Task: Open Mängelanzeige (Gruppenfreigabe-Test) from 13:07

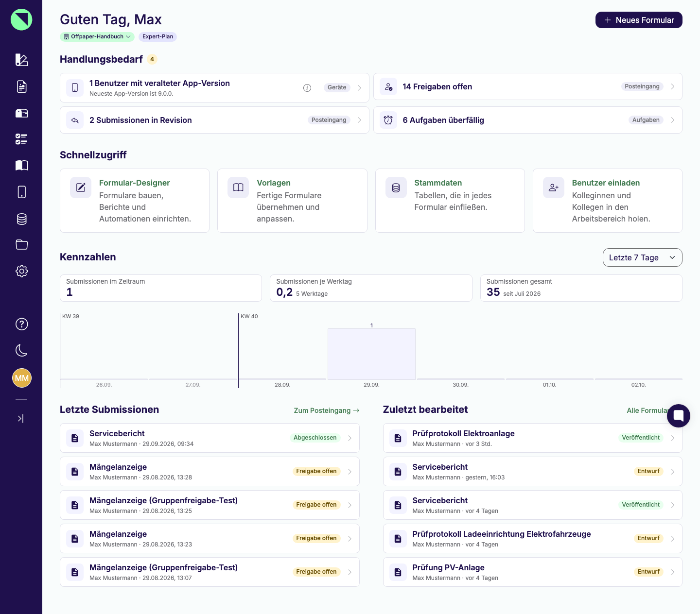Action: (210, 572)
